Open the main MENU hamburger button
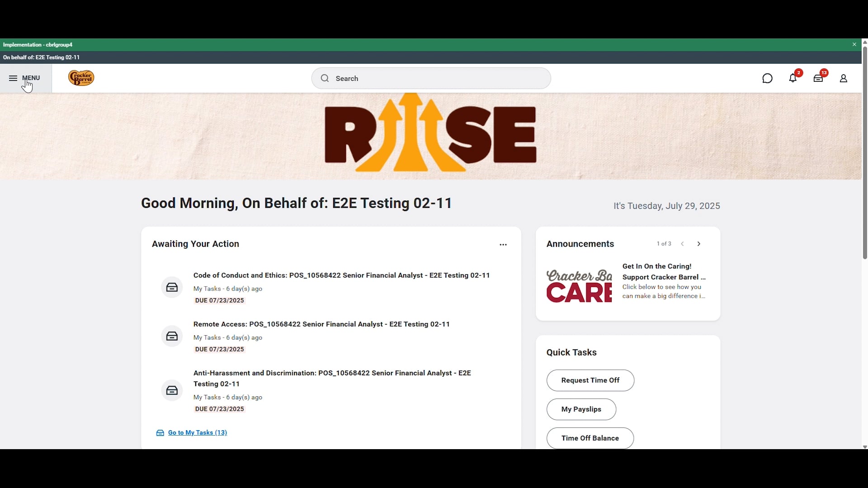This screenshot has height=488, width=868. pos(25,79)
